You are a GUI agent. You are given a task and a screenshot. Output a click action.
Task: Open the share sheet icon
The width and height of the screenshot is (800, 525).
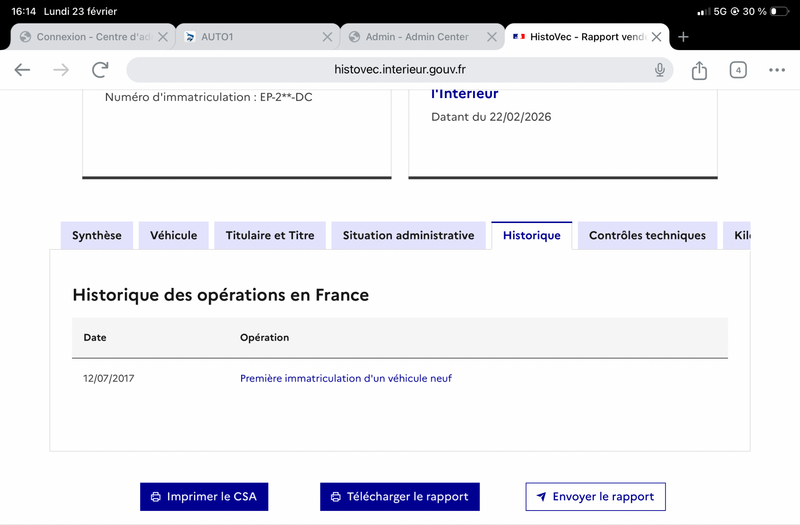699,70
